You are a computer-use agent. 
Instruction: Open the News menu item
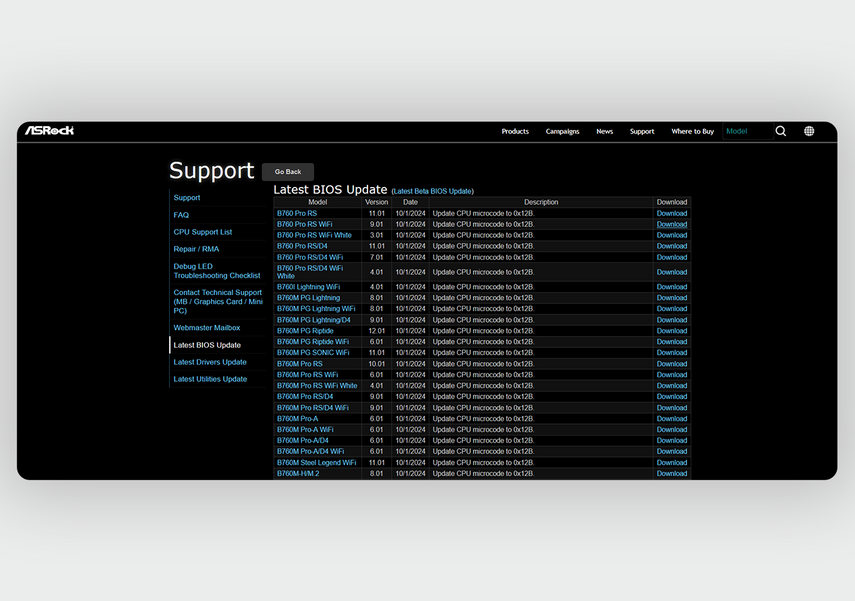coord(605,131)
